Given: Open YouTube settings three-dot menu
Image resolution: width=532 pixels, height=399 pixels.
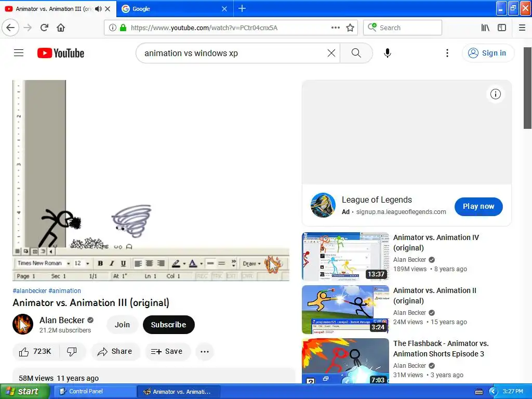Looking at the screenshot, I should tap(447, 53).
